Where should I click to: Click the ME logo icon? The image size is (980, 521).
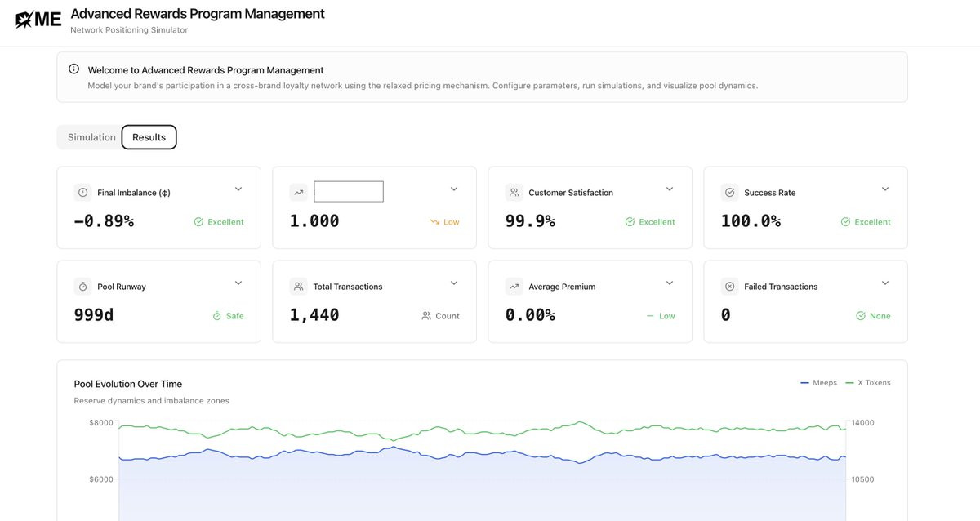[38, 20]
